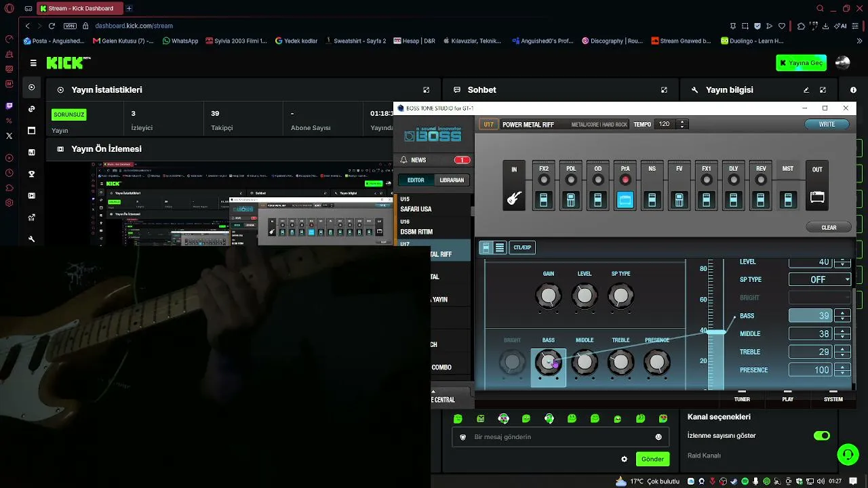The width and height of the screenshot is (868, 488).
Task: Reload the Kick dashboard page
Action: pos(52,26)
